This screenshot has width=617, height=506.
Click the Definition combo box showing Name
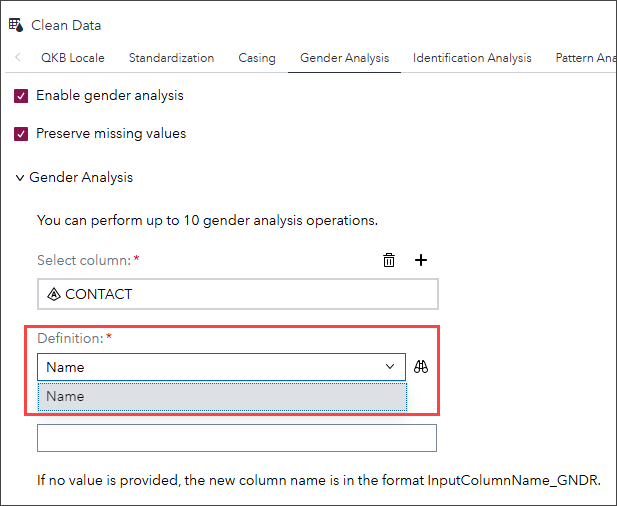[210, 367]
